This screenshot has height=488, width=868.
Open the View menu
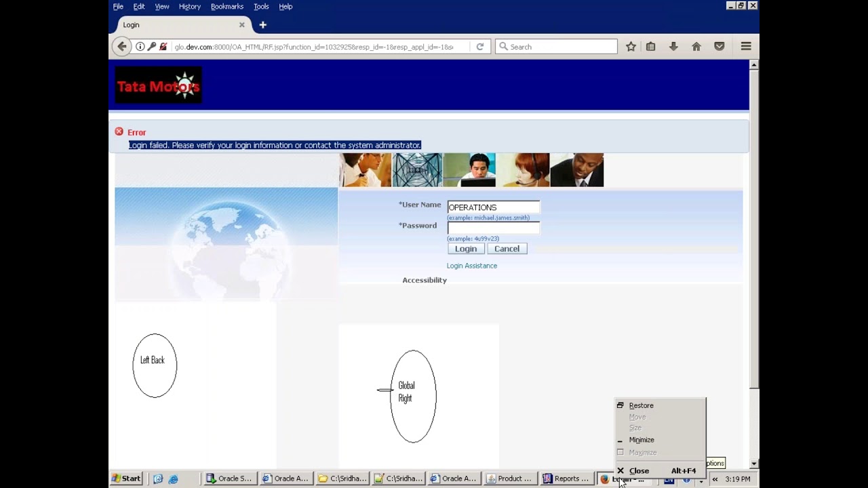[162, 6]
